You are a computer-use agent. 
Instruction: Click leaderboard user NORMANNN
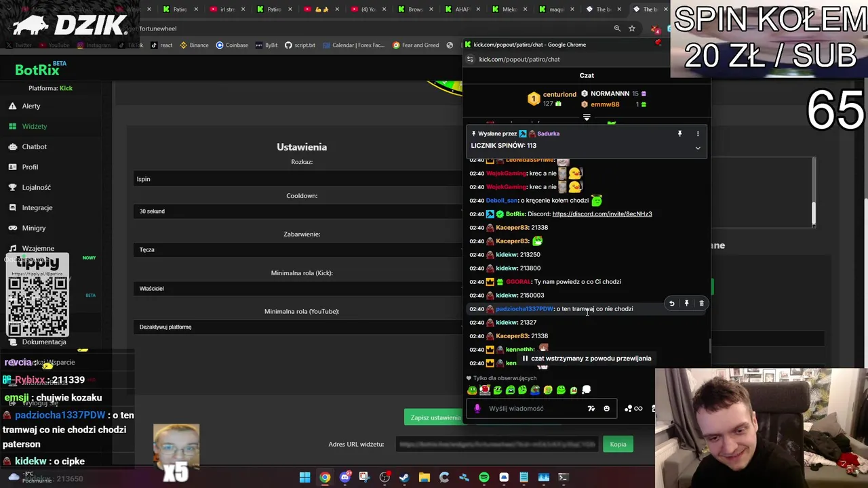click(x=610, y=94)
